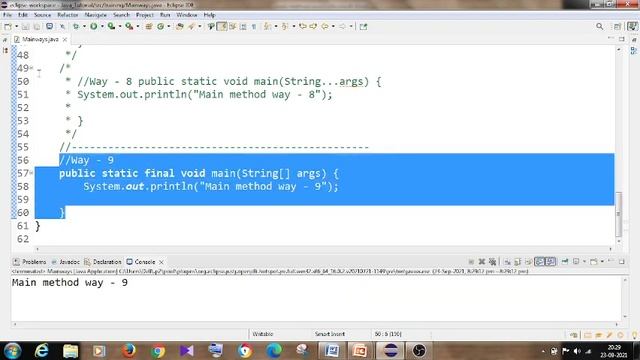Image resolution: width=640 pixels, height=360 pixels.
Task: Click the External Tools run icon
Action: click(129, 27)
